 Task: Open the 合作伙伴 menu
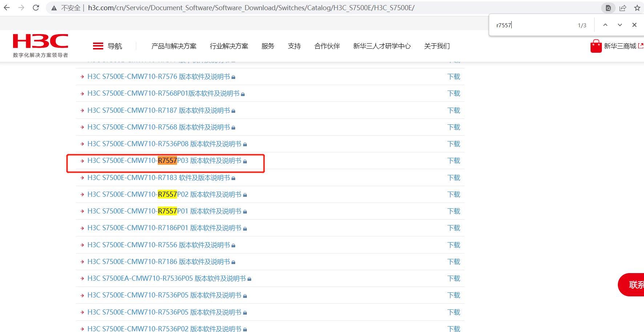point(327,46)
